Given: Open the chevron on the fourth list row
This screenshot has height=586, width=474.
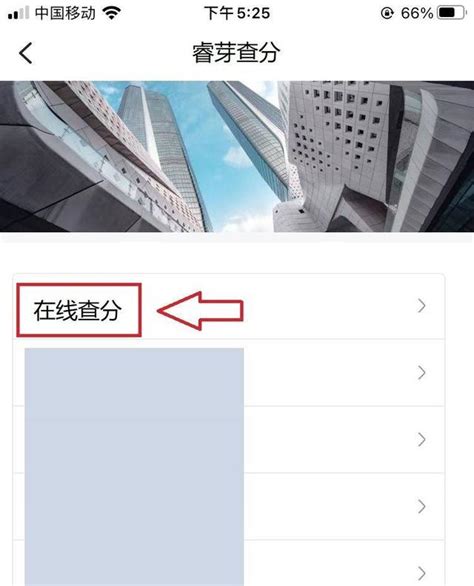Looking at the screenshot, I should click(x=422, y=506).
